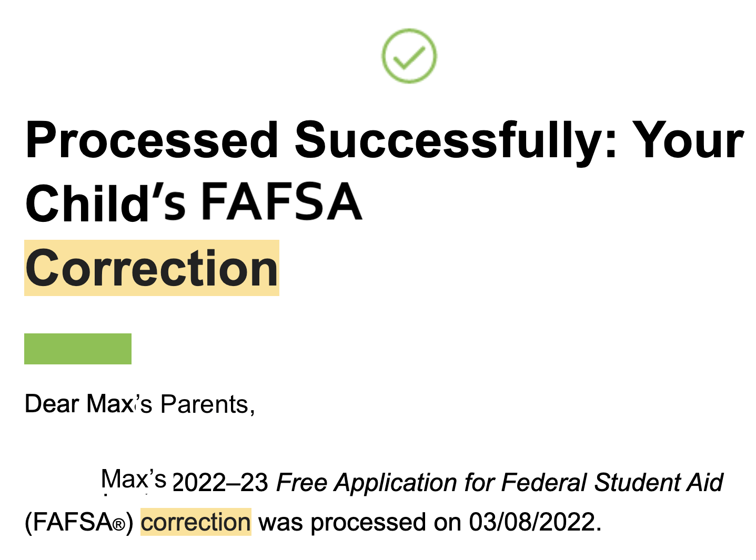This screenshot has height=560, width=756.
Task: Click the italic 'Student Aid' text
Action: tap(659, 483)
